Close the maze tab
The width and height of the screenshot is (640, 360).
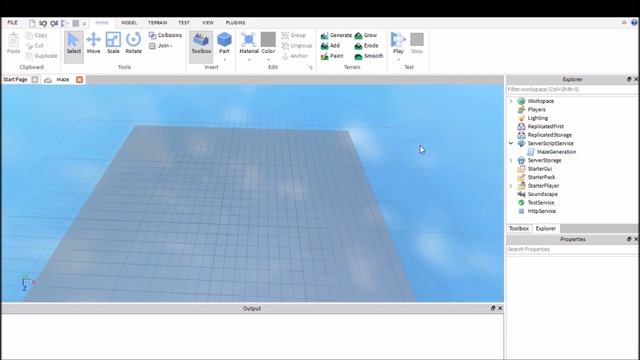coord(79,80)
